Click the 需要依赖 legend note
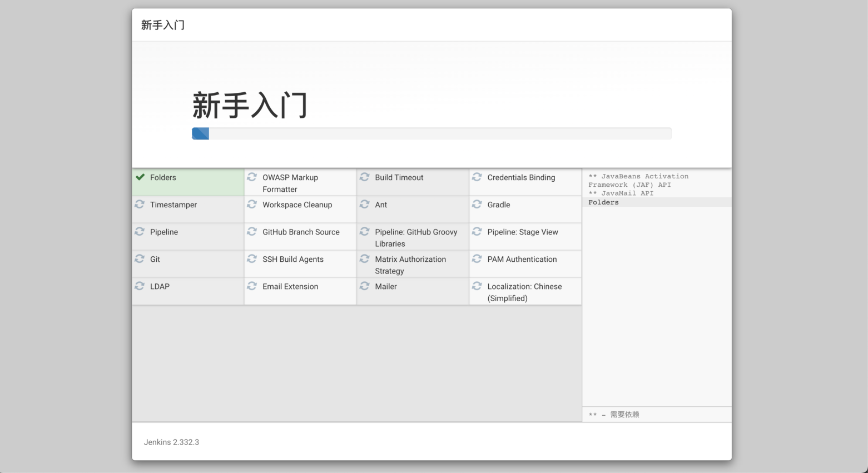Image resolution: width=868 pixels, height=473 pixels. point(614,415)
